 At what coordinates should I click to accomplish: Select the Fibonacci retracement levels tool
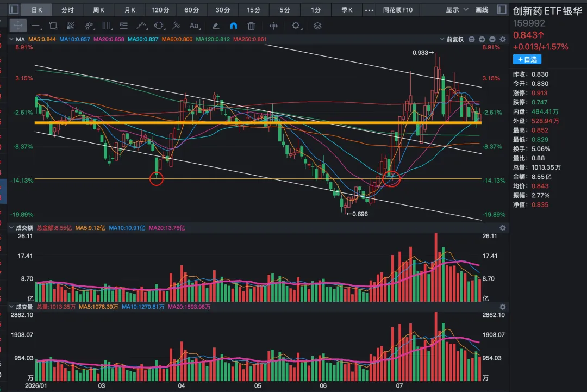(123, 26)
